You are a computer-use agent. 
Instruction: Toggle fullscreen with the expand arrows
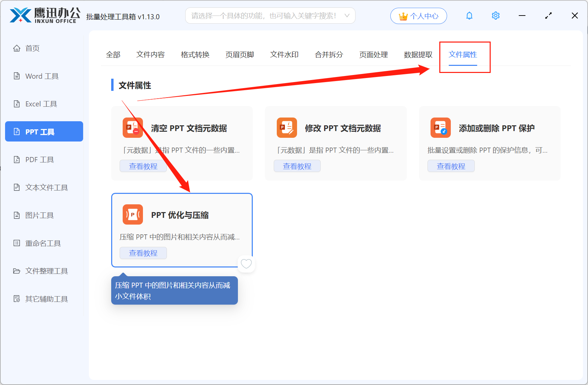[x=548, y=16]
